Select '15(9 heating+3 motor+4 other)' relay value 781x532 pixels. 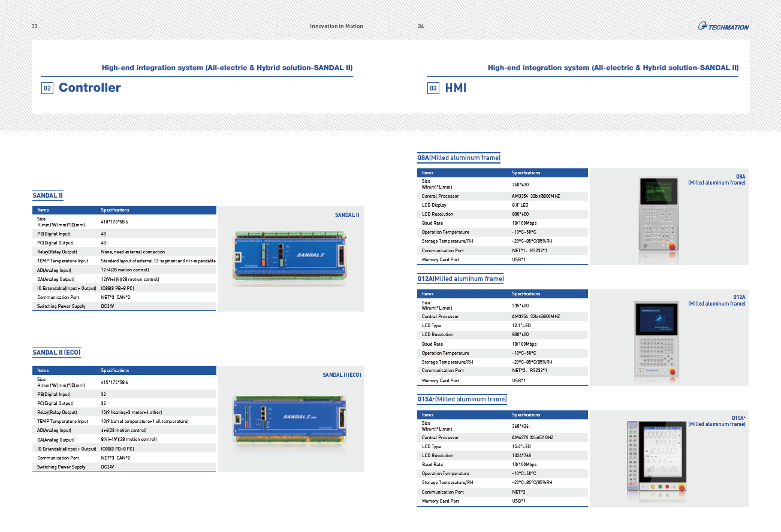pyautogui.click(x=131, y=412)
